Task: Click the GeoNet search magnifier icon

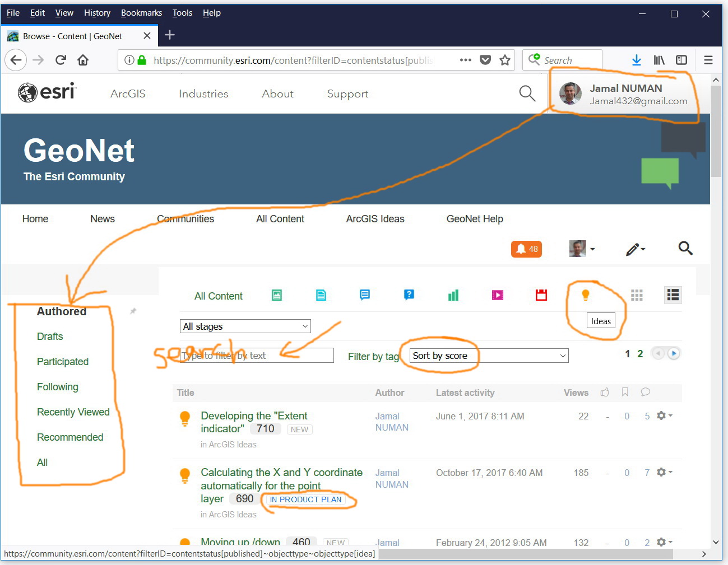Action: [685, 248]
